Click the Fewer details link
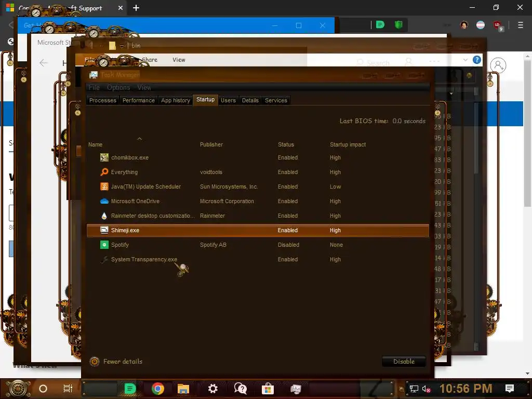Image resolution: width=532 pixels, height=399 pixels. pos(123,362)
